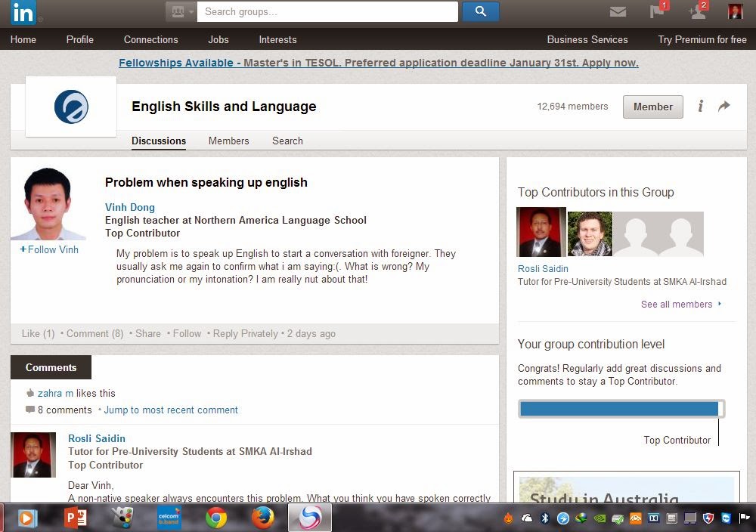
Task: Click the English Skills and Language group logo
Action: coord(71,107)
